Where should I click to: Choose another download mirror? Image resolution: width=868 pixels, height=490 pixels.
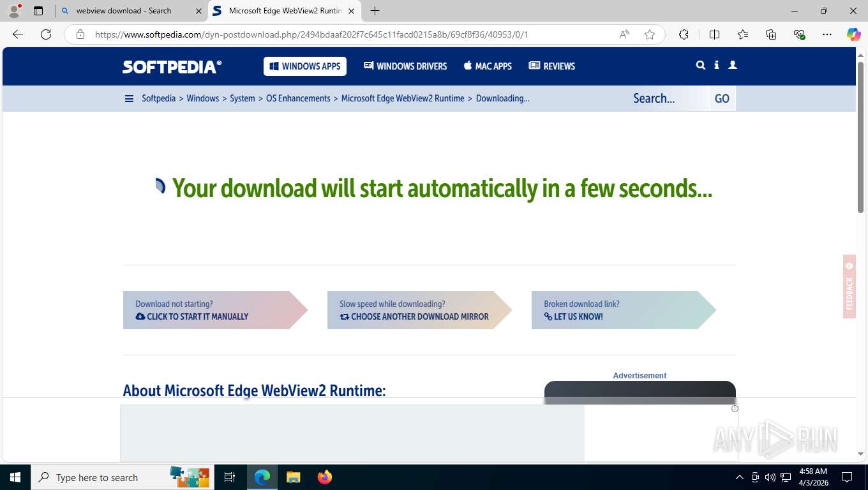point(419,310)
